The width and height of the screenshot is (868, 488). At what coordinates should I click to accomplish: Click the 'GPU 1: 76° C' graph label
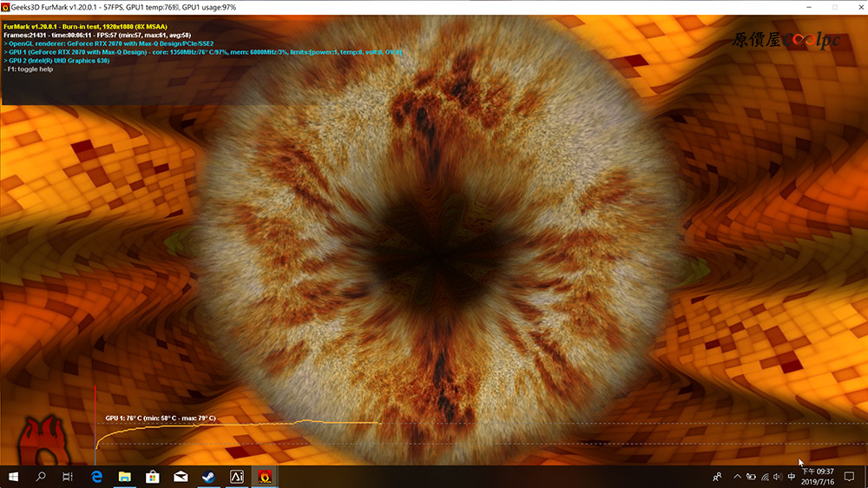point(161,419)
